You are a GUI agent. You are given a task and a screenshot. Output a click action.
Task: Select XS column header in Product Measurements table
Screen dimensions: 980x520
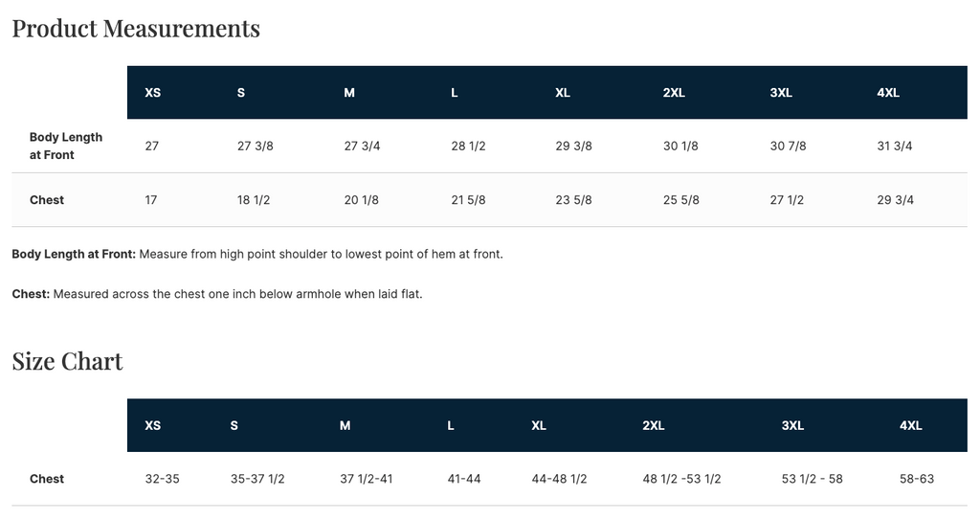click(x=152, y=93)
